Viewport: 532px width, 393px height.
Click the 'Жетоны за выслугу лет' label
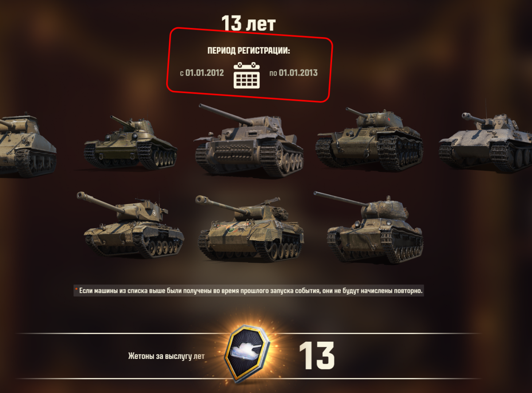coord(166,356)
